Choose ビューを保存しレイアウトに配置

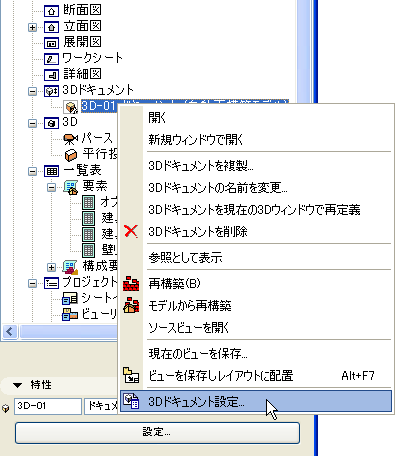pyautogui.click(x=256, y=376)
